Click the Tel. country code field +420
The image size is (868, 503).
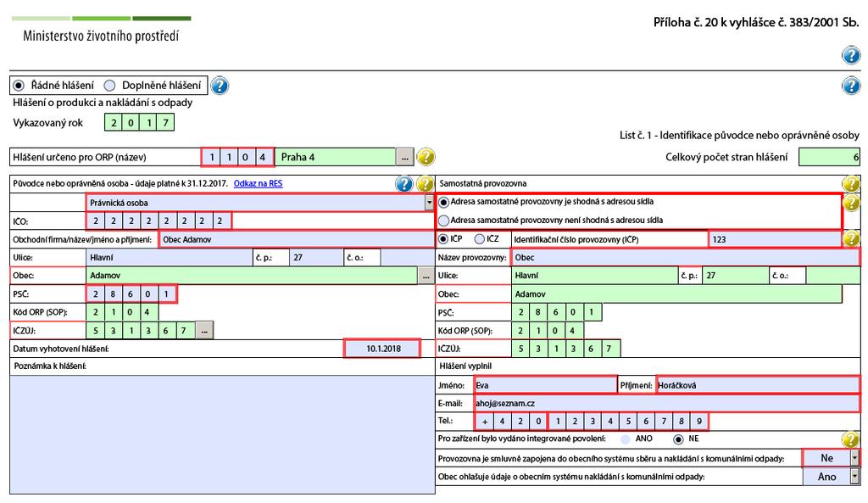(x=511, y=422)
